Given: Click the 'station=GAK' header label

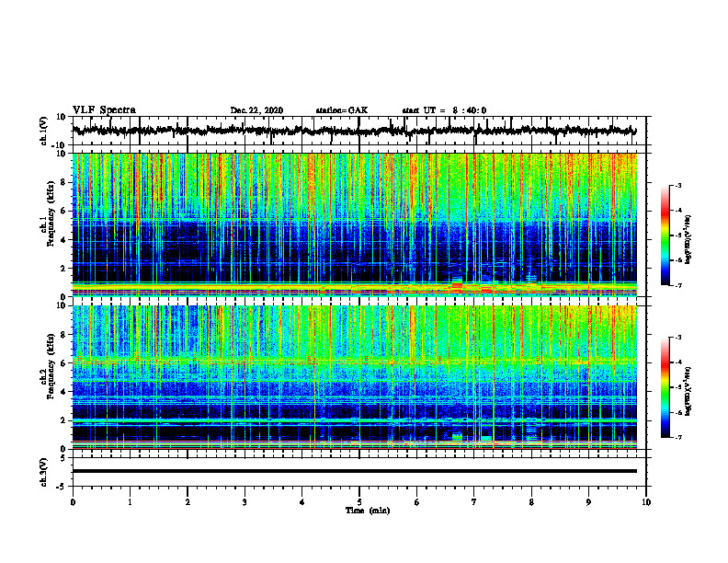Looking at the screenshot, I should pyautogui.click(x=342, y=110).
